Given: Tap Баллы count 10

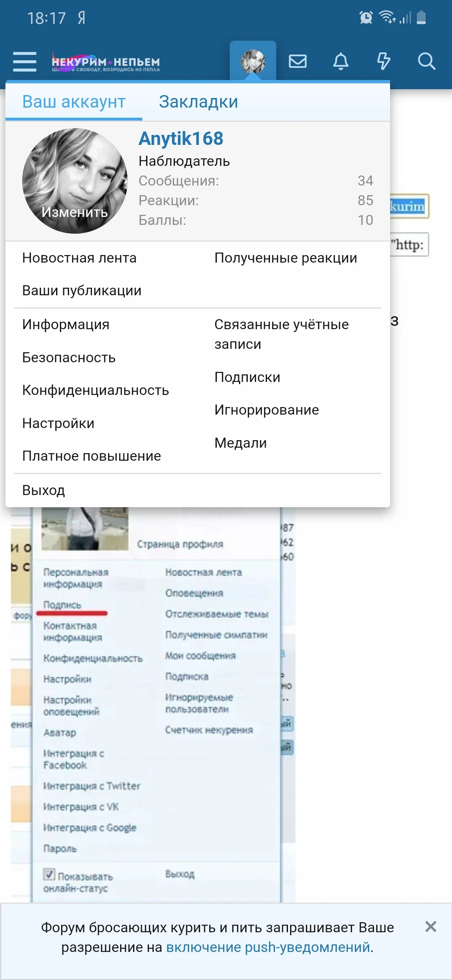Looking at the screenshot, I should click(365, 220).
